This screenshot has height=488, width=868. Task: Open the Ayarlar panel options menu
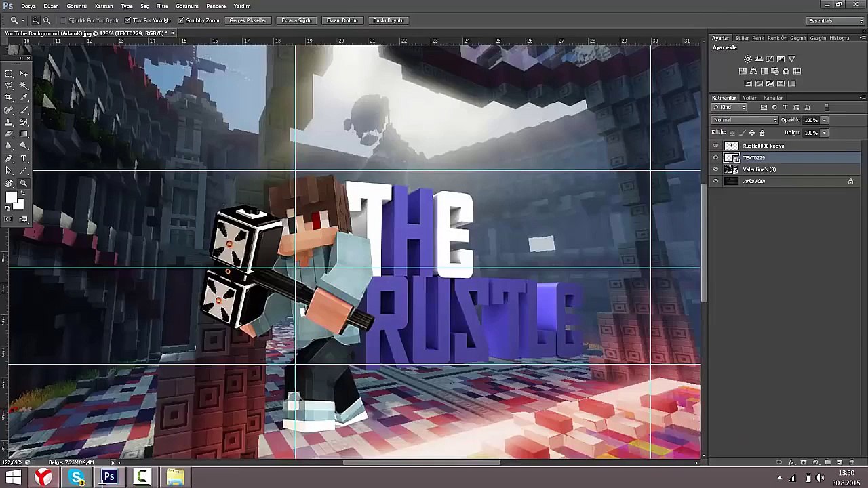click(863, 38)
